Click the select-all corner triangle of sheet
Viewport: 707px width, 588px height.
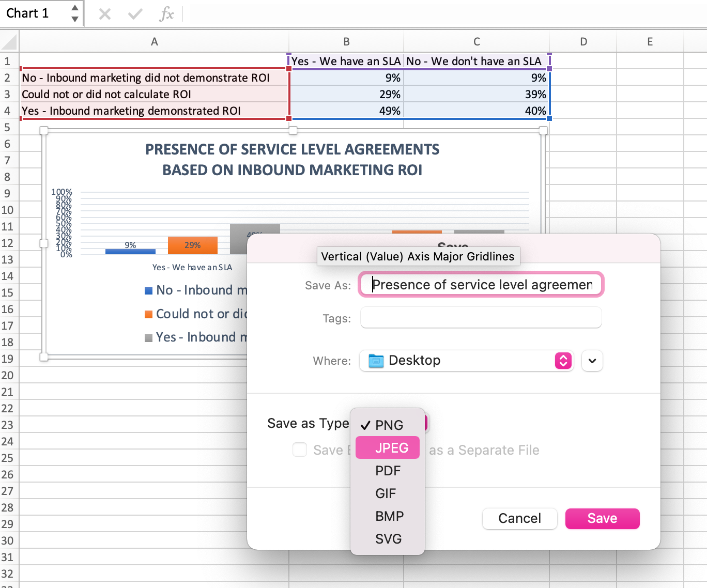click(10, 42)
